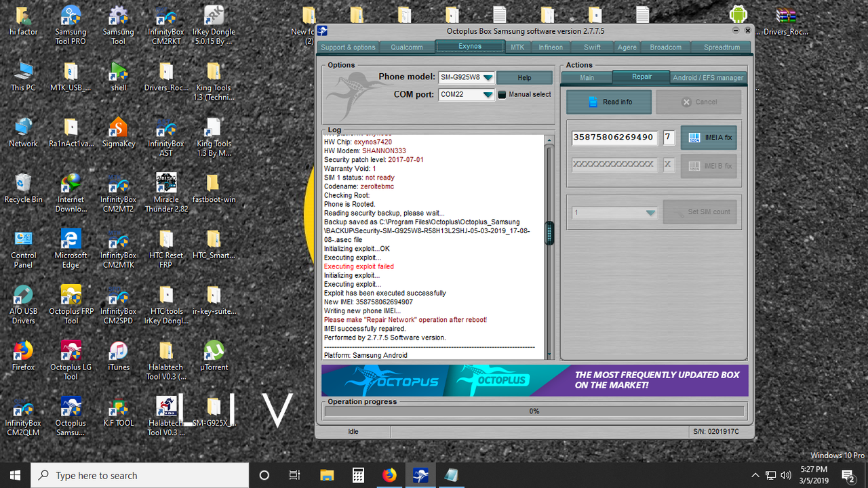This screenshot has height=488, width=868.
Task: Click the taskbar search box
Action: pos(140,475)
